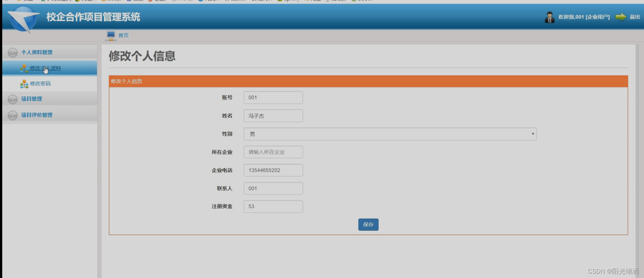Click the 校企合作项目管理系统 title

93,17
